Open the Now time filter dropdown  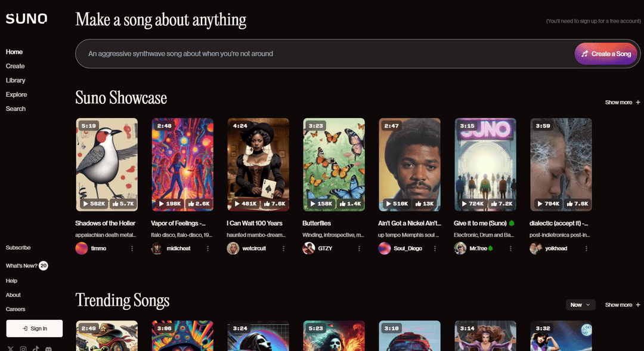coord(580,304)
